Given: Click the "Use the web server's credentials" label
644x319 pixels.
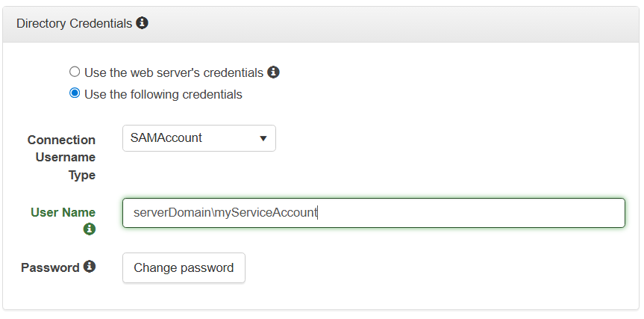Looking at the screenshot, I should (x=174, y=73).
